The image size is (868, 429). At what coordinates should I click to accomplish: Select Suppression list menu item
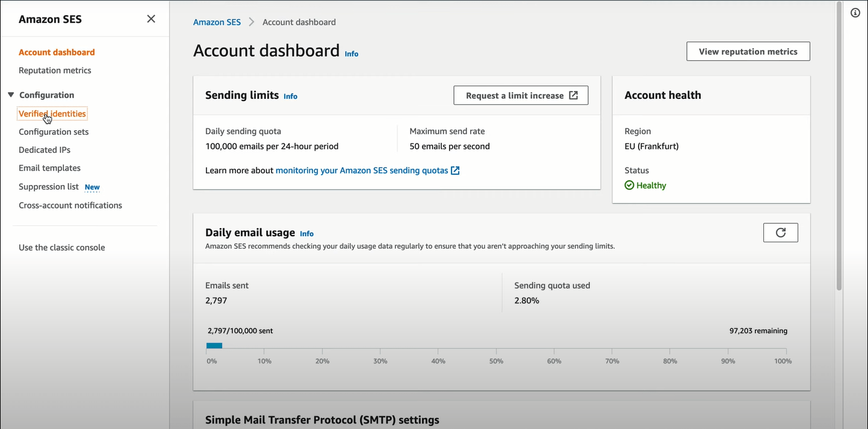(x=49, y=187)
